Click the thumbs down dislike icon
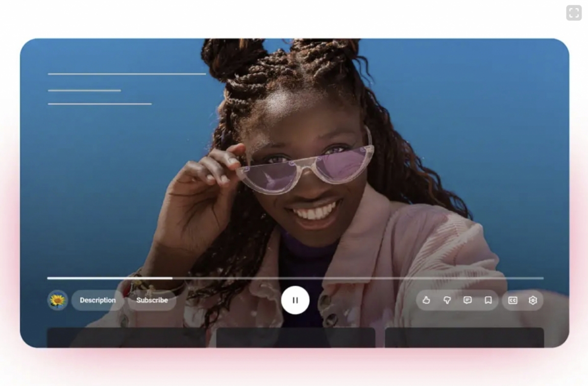Screen dimensions: 588x386 pos(447,300)
